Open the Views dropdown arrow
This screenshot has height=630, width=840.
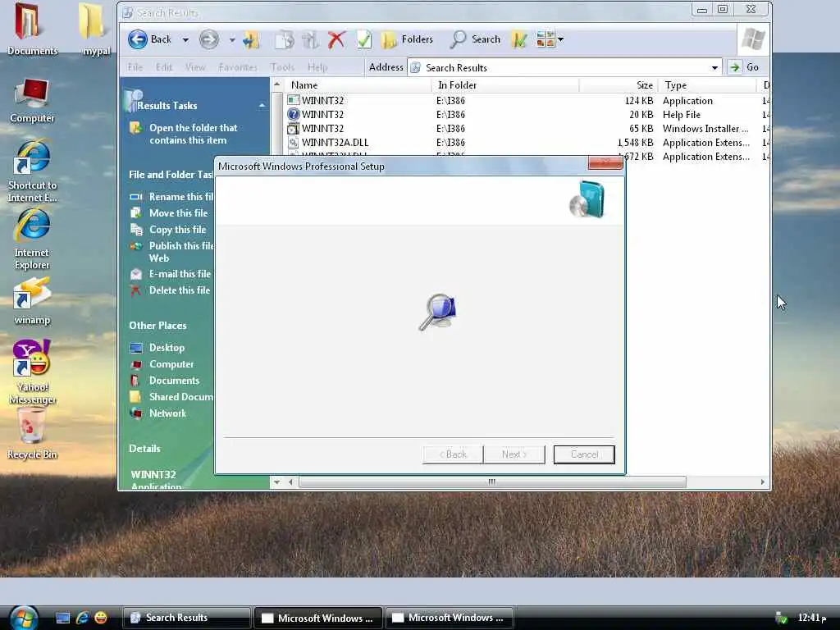pyautogui.click(x=561, y=39)
